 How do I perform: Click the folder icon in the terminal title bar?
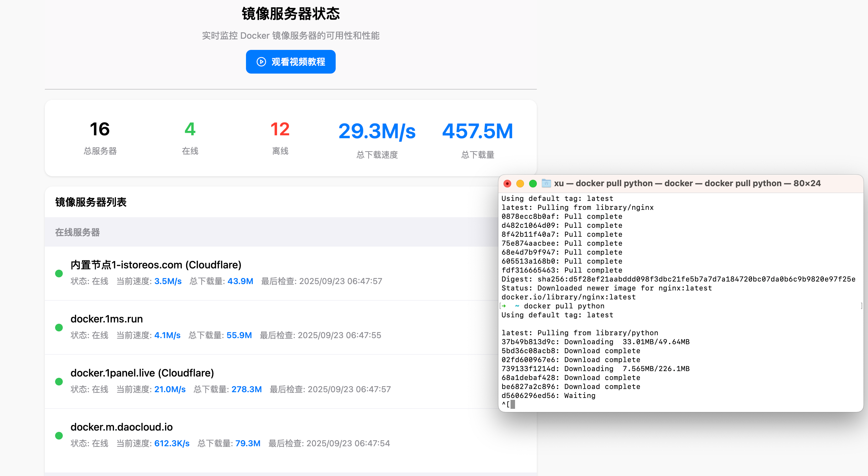[546, 184]
